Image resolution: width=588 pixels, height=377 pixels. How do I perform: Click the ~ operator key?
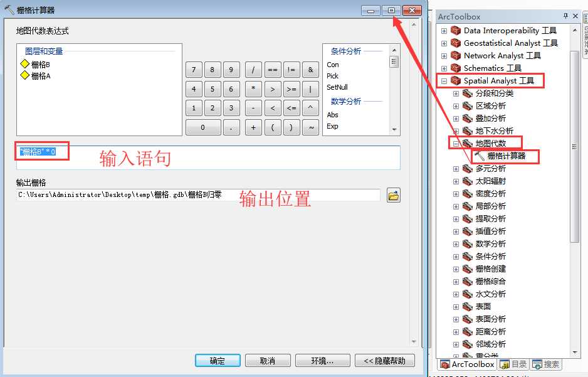point(311,127)
